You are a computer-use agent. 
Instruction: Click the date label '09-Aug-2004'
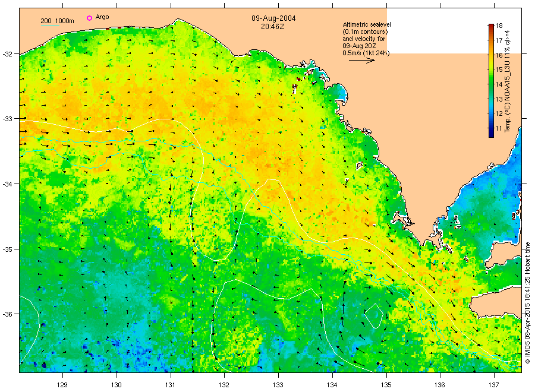[x=273, y=18]
